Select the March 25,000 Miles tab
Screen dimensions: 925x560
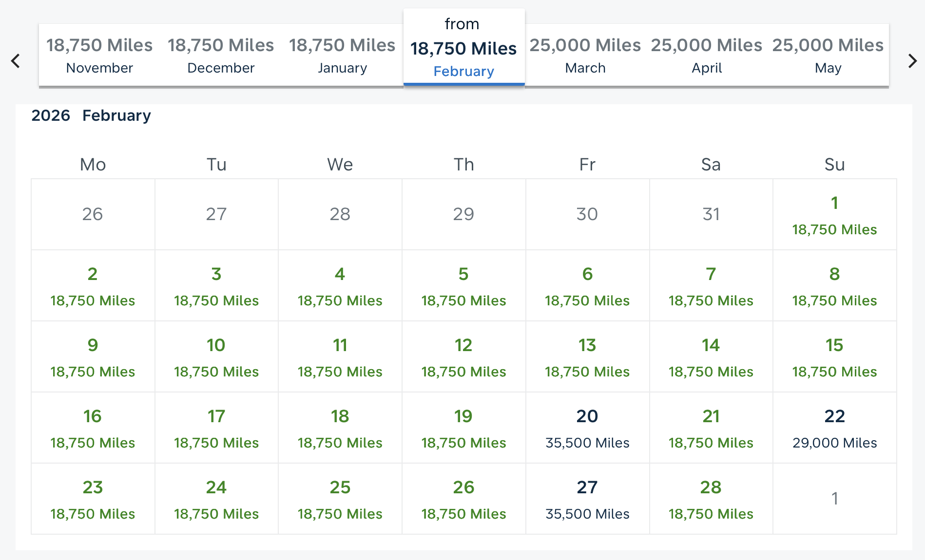coord(585,56)
